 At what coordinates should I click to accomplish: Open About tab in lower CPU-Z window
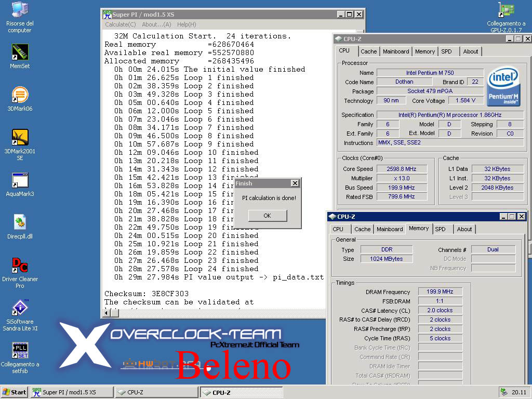coord(464,229)
